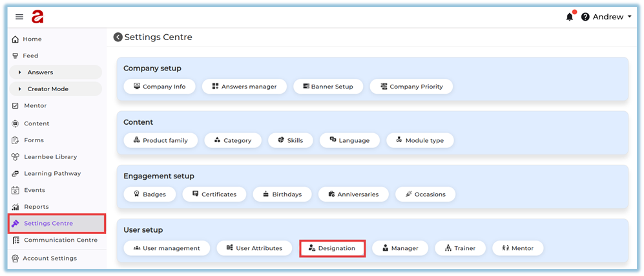Open User management button
Screen dimensions: 644x276
pos(167,248)
